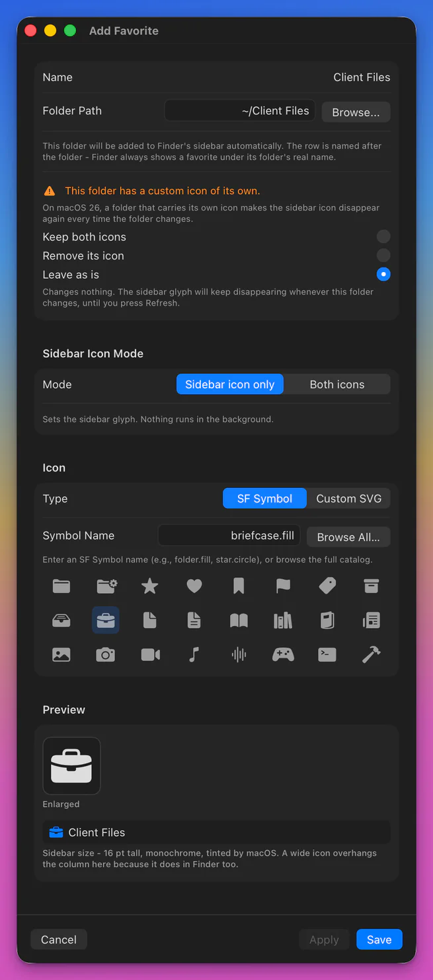Select the Keep both icons radio button
Screen dimensions: 433x980
pyautogui.click(x=383, y=236)
